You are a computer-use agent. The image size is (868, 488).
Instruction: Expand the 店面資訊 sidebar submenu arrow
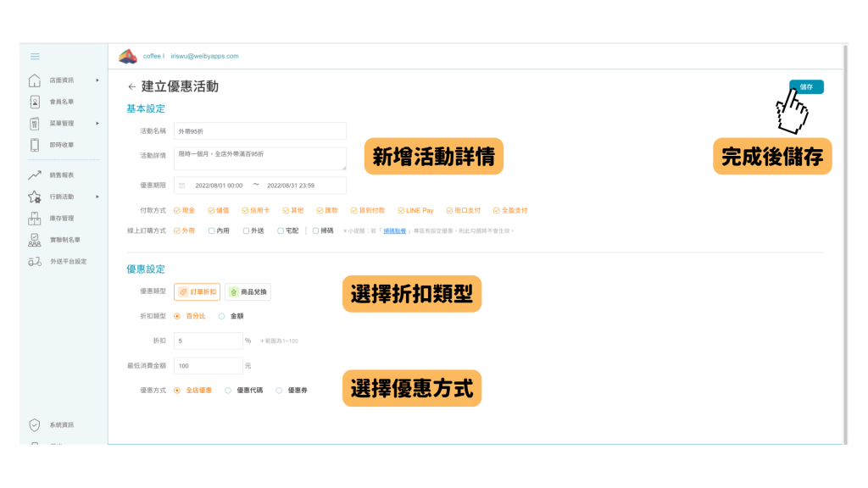(97, 80)
